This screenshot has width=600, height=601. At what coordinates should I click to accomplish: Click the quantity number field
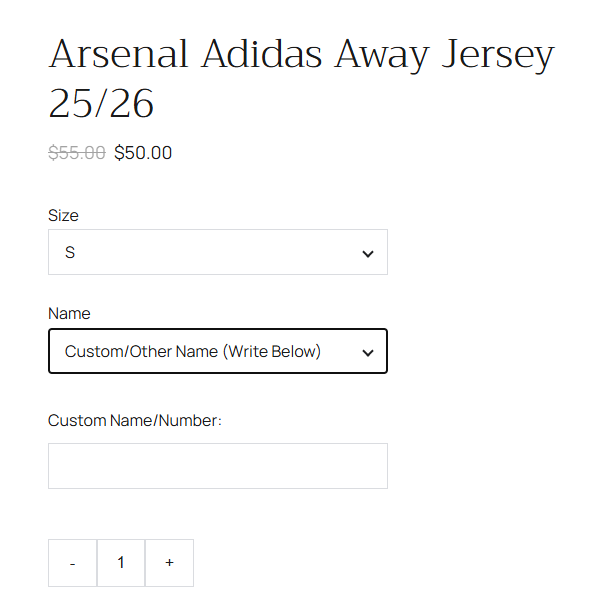(121, 563)
